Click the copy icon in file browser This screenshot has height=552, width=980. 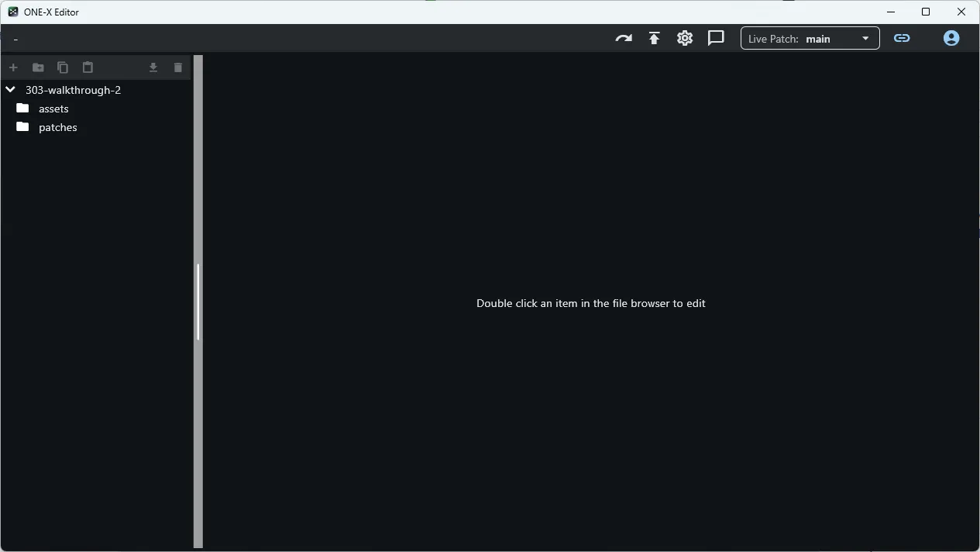63,67
